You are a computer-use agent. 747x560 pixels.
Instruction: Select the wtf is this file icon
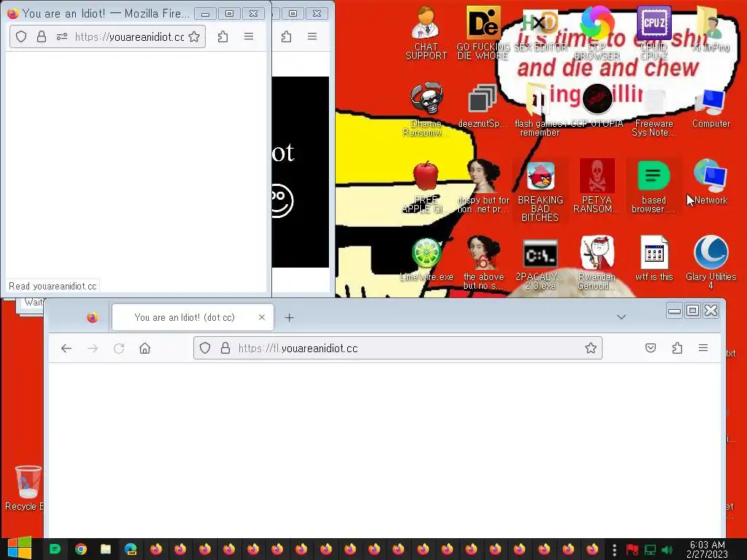(654, 259)
